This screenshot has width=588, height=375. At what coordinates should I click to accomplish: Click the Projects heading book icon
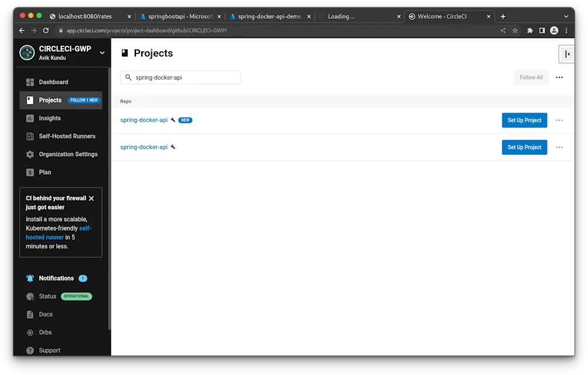125,53
